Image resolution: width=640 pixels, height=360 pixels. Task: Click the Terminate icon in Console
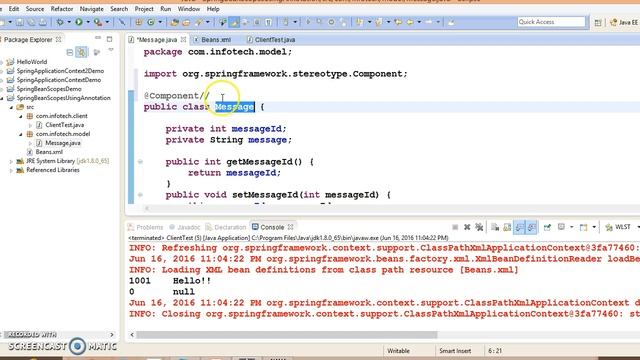click(455, 227)
